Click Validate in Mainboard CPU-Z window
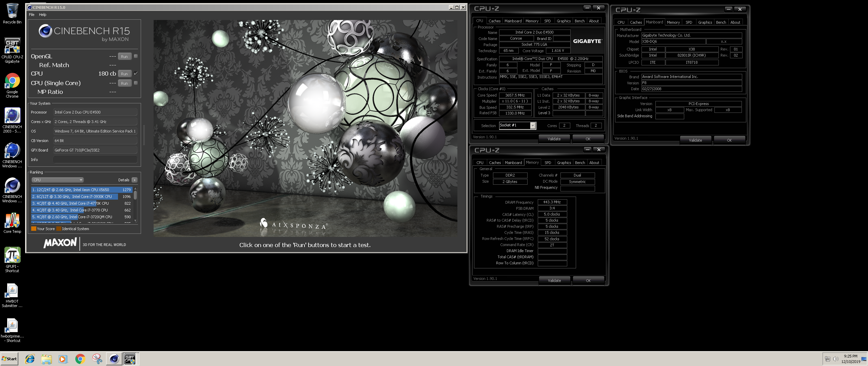This screenshot has height=366, width=868. click(x=695, y=140)
